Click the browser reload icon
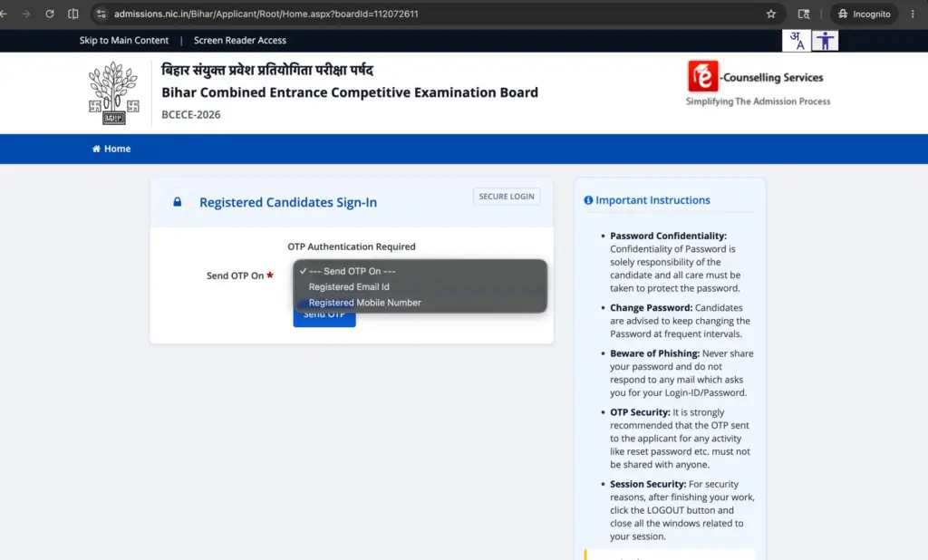 point(50,14)
